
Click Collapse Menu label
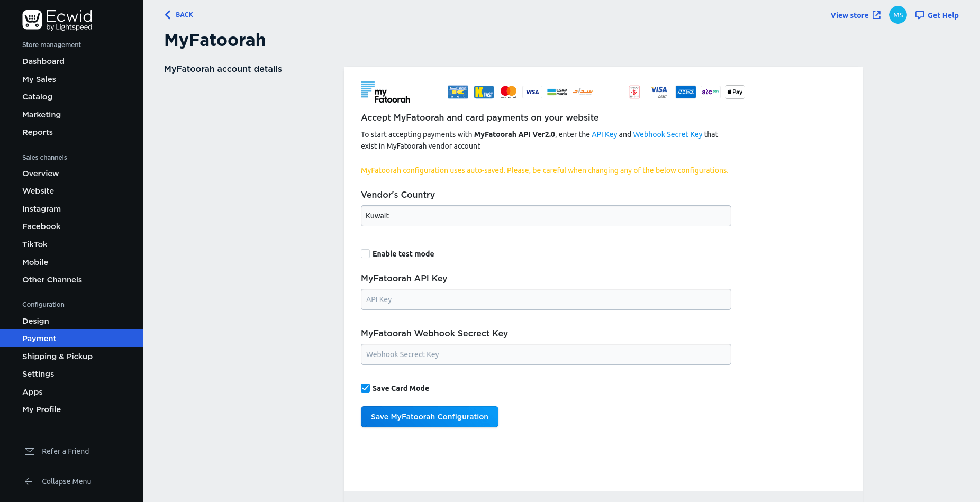(67, 481)
